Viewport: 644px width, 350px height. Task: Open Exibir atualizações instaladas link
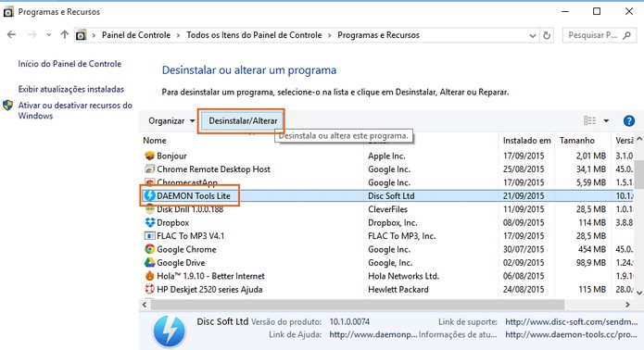70,89
